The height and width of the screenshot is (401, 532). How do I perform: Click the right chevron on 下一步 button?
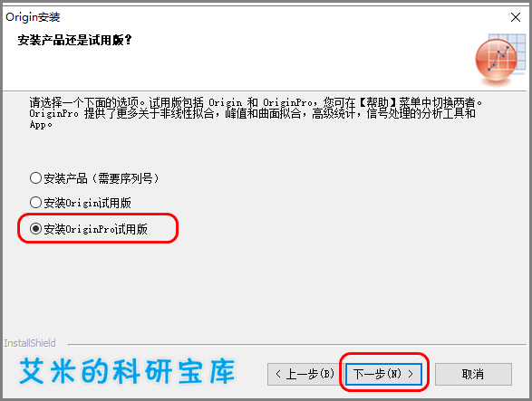click(x=411, y=374)
